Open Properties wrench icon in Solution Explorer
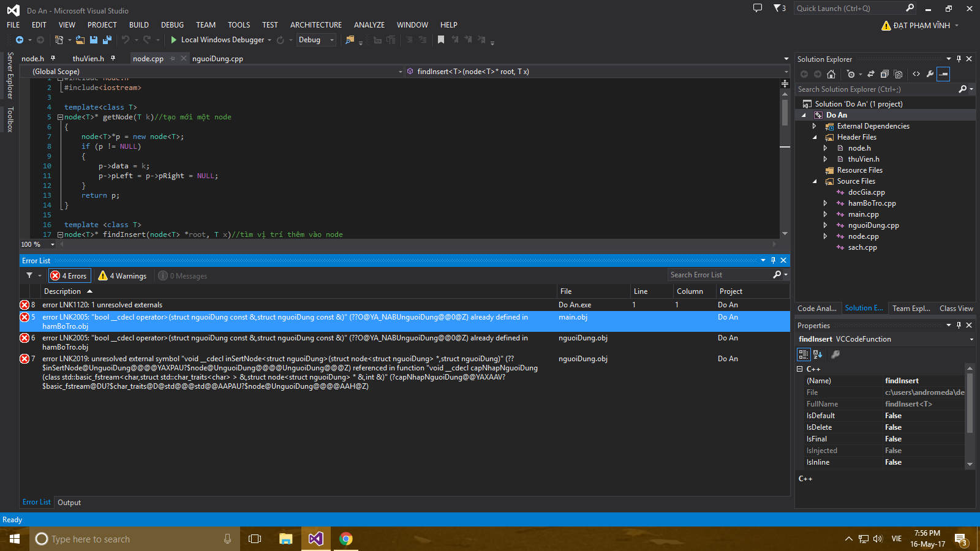980x551 pixels. (930, 74)
